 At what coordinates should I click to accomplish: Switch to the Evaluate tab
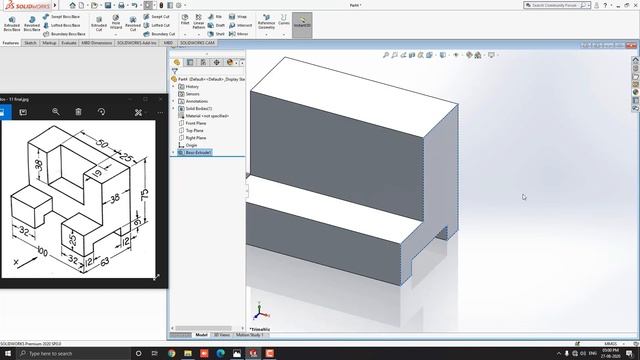pos(69,43)
